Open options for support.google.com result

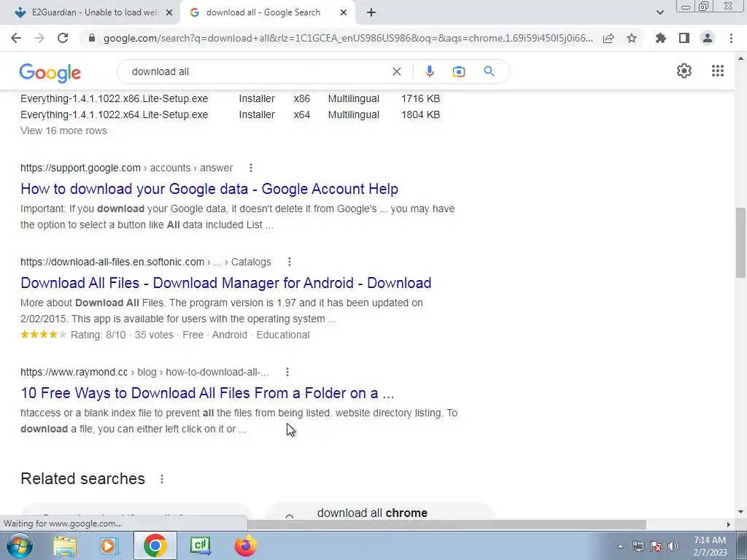click(x=251, y=168)
